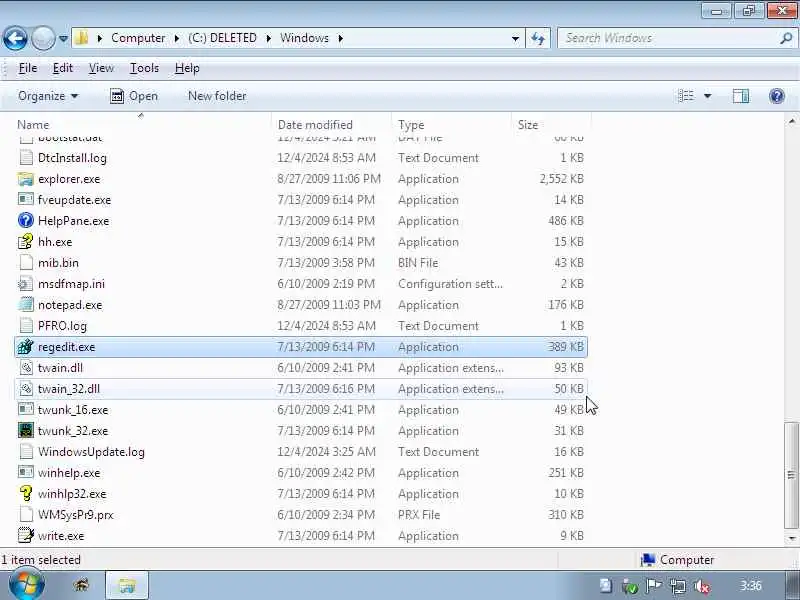The width and height of the screenshot is (800, 600).
Task: Click the PRX File type cell
Action: pyautogui.click(x=418, y=515)
